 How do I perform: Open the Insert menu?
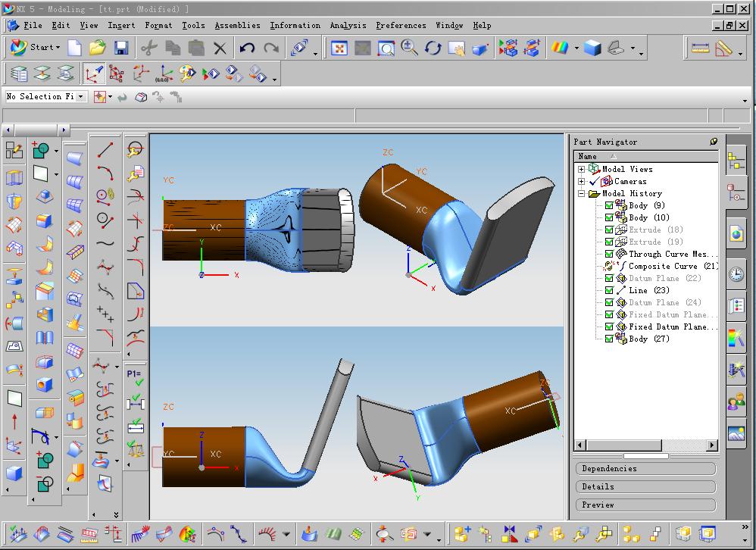121,25
